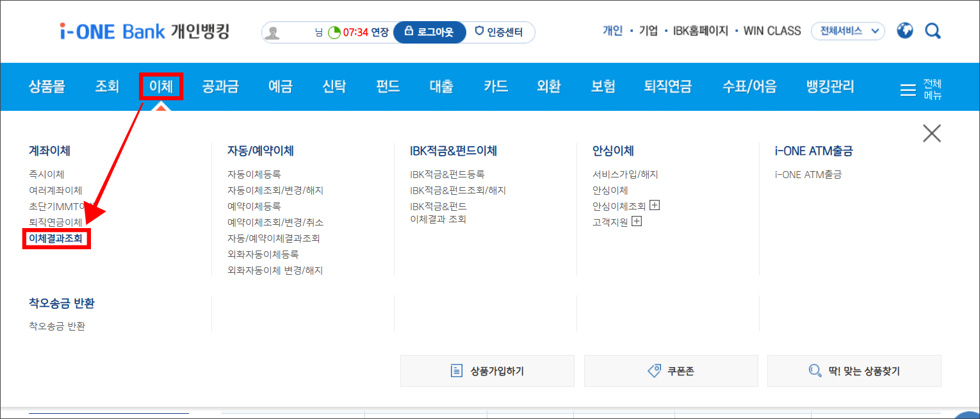Screen dimensions: 980x419
Task: Select the 조회 menu
Action: (107, 86)
